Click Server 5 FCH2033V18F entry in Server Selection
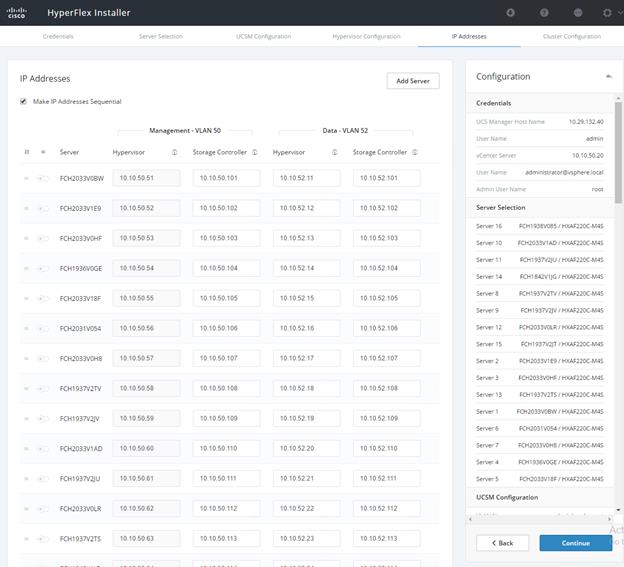 click(540, 479)
